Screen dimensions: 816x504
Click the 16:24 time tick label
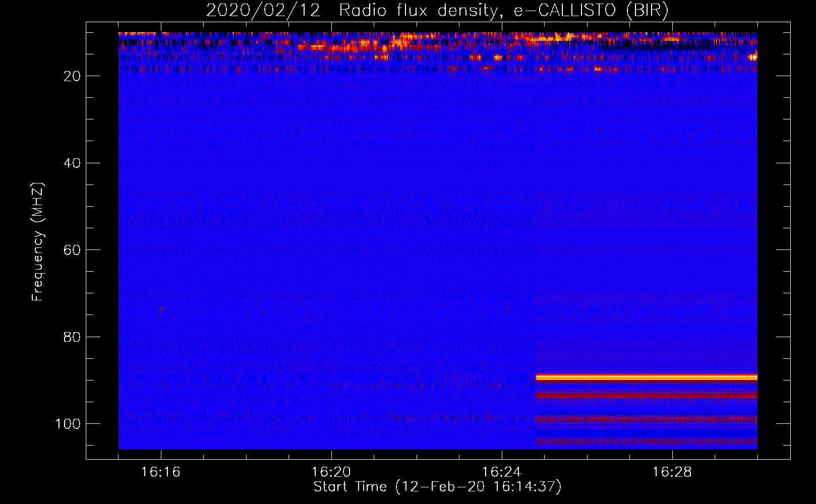(502, 472)
